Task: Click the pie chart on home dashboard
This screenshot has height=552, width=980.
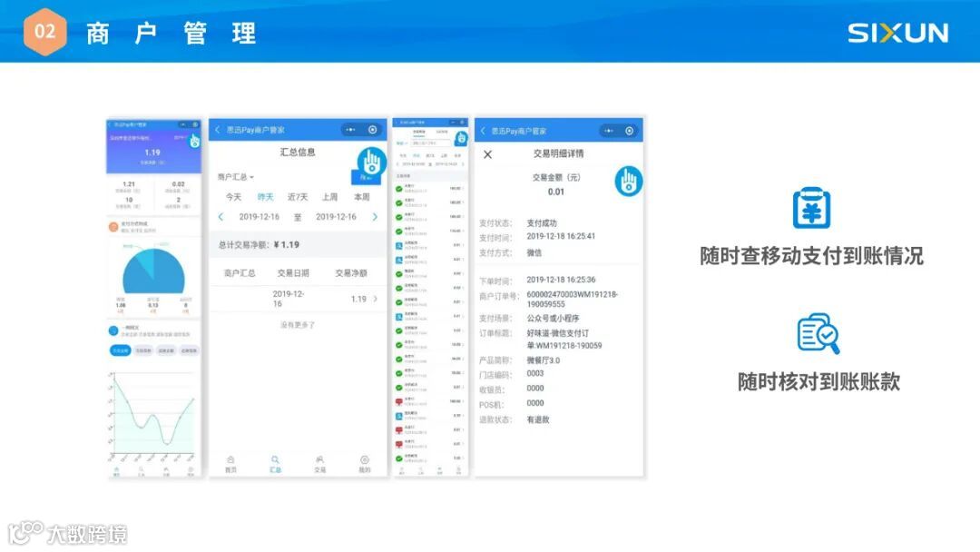Action: [153, 271]
